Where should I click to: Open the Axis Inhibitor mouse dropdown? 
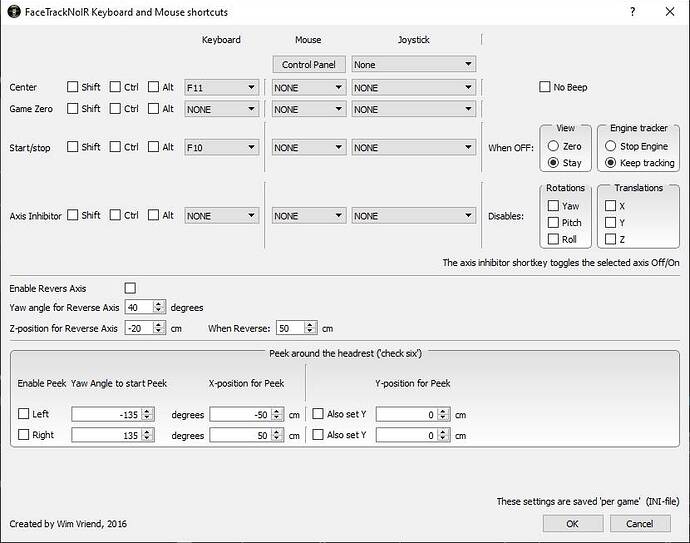point(308,216)
